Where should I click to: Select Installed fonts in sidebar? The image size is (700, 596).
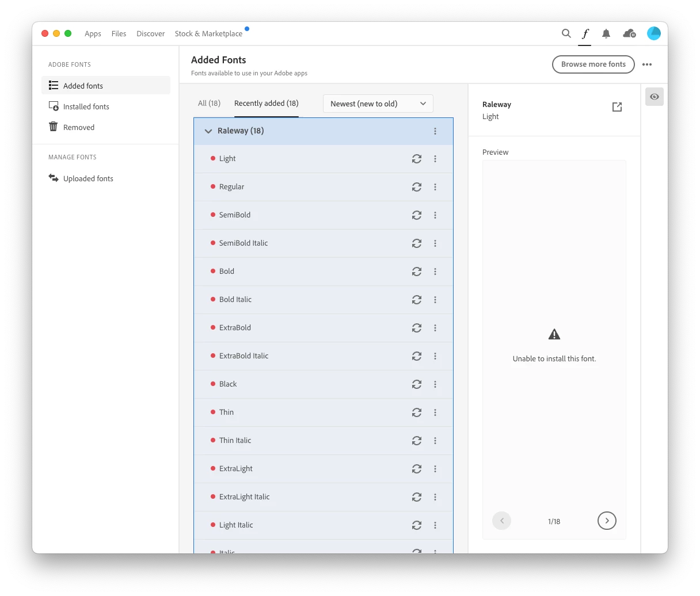pyautogui.click(x=106, y=106)
